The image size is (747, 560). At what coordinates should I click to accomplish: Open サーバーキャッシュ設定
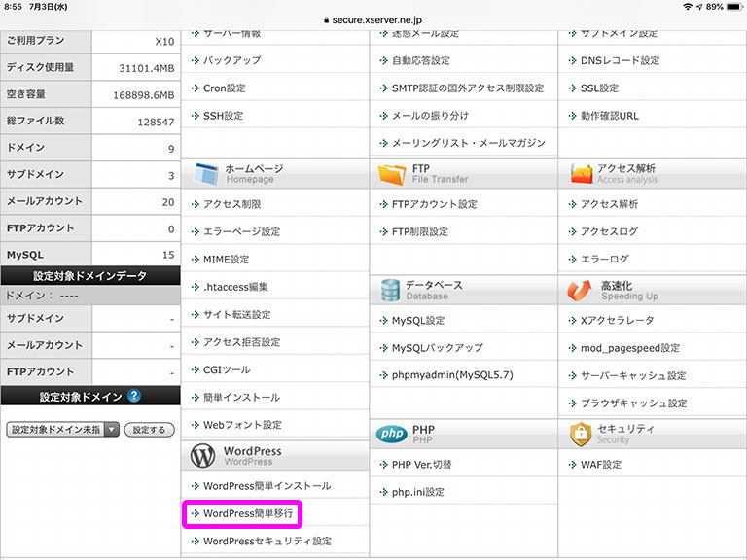[x=633, y=375]
